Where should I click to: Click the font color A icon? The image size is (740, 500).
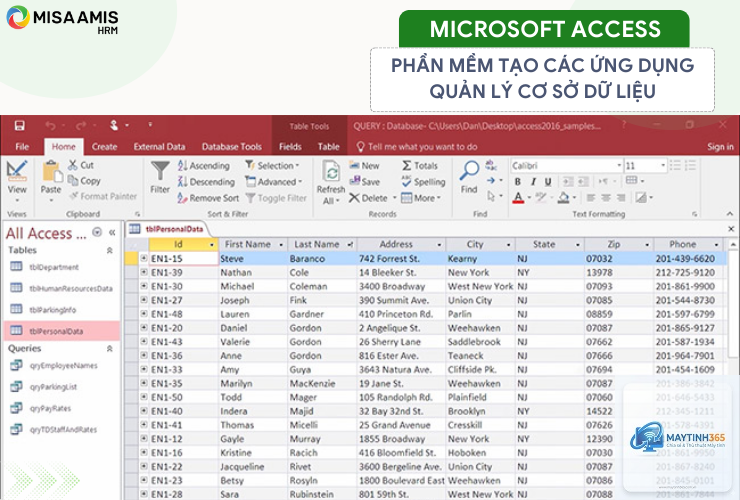point(518,197)
